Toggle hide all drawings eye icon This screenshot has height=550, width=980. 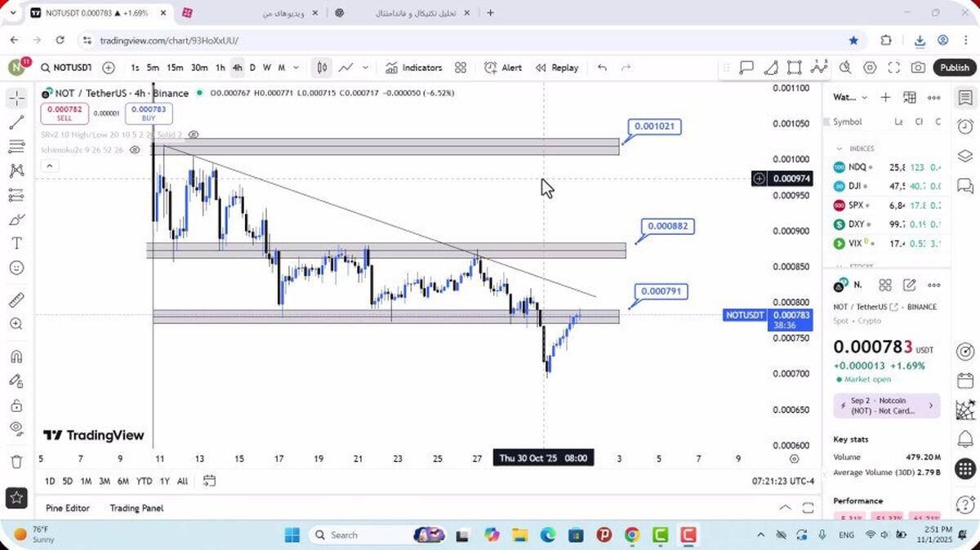click(x=16, y=428)
